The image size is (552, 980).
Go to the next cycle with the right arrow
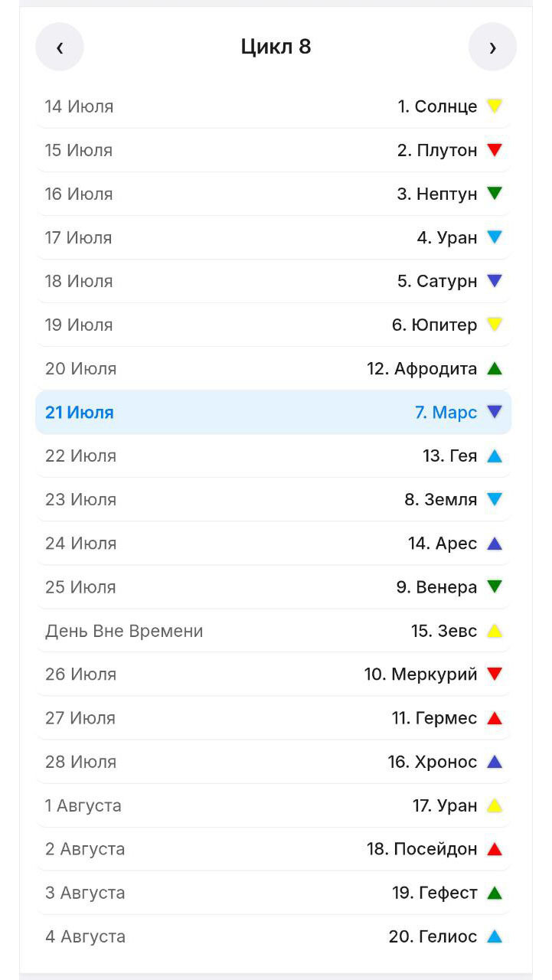tap(492, 47)
